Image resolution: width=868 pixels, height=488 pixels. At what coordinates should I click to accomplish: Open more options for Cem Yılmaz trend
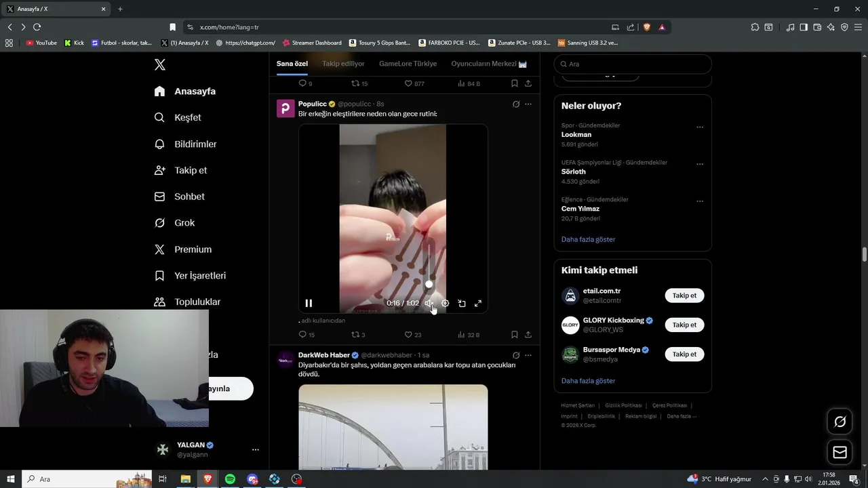point(700,201)
